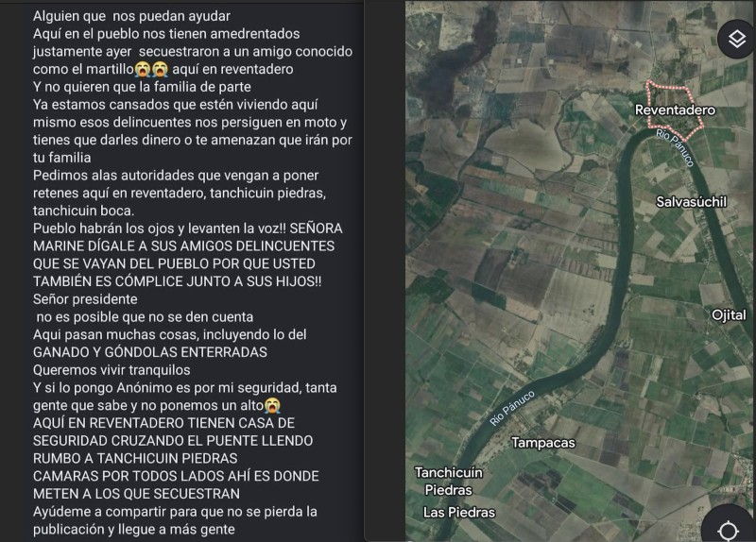756x542 pixels.
Task: Click the Salvasúchil map label
Action: [x=691, y=201]
